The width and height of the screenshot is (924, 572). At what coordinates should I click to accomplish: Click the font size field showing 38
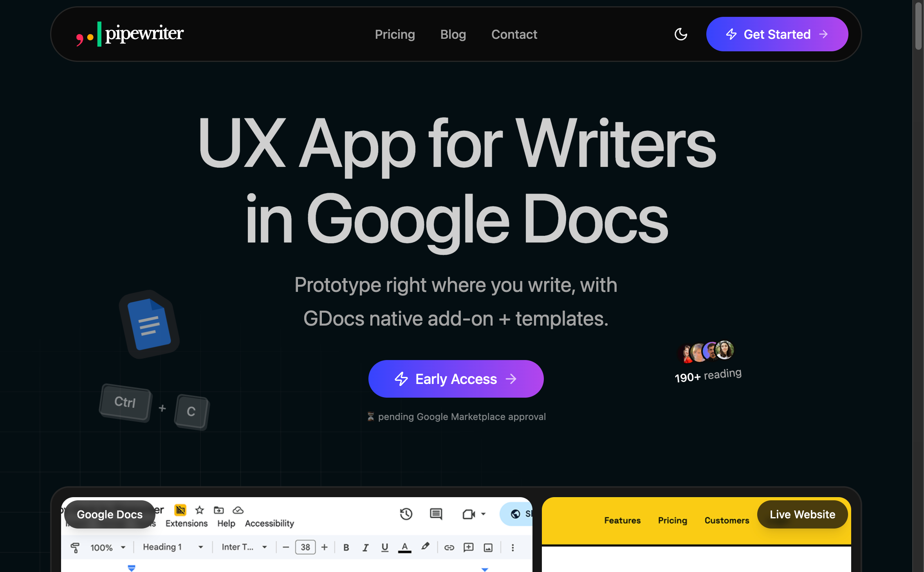click(x=305, y=547)
